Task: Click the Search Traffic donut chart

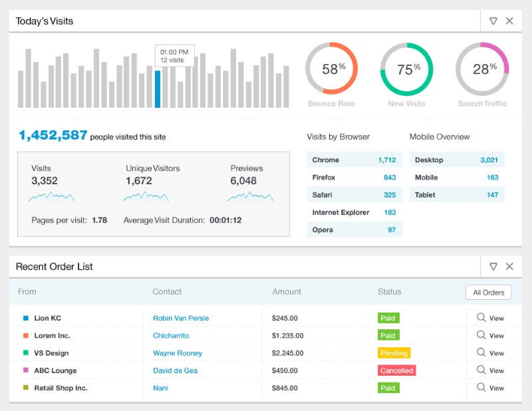Action: [482, 68]
